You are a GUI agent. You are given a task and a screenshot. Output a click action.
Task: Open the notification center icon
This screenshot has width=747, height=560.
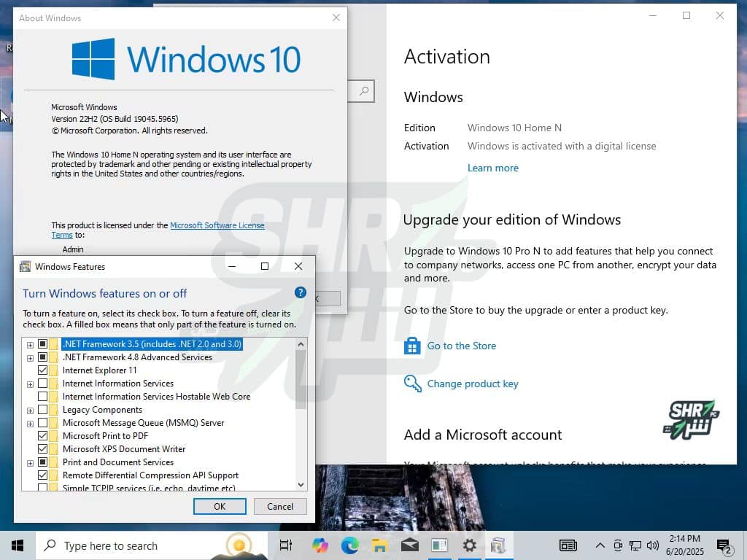(x=724, y=546)
